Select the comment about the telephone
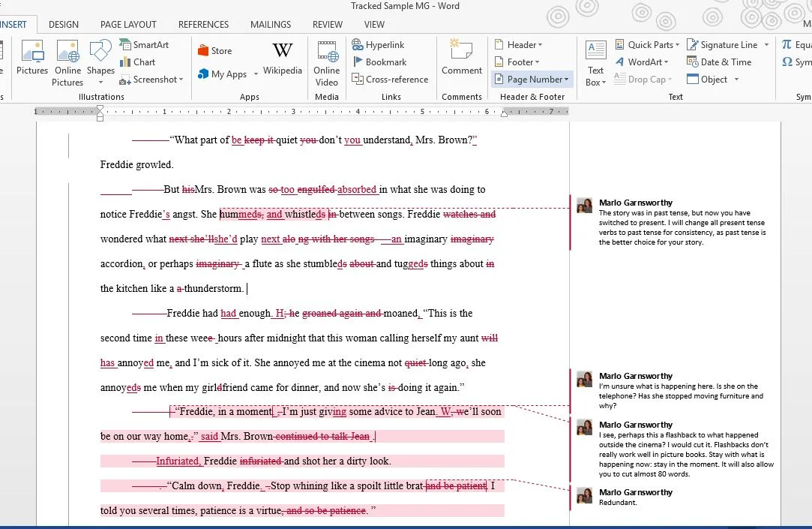 point(676,391)
